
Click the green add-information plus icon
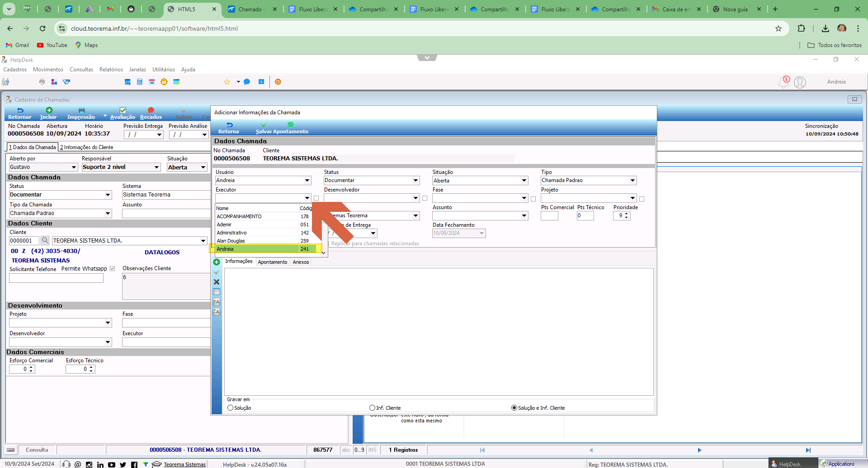click(x=217, y=262)
